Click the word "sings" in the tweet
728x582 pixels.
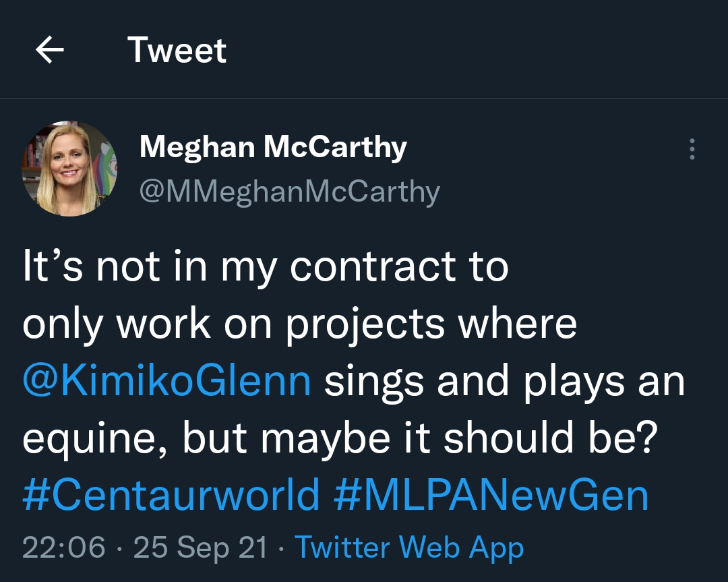(375, 380)
